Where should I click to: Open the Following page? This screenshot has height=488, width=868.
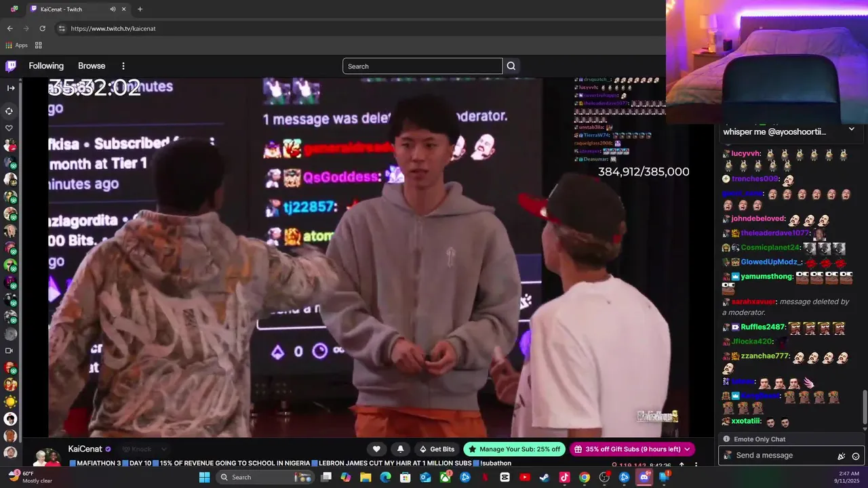click(46, 66)
